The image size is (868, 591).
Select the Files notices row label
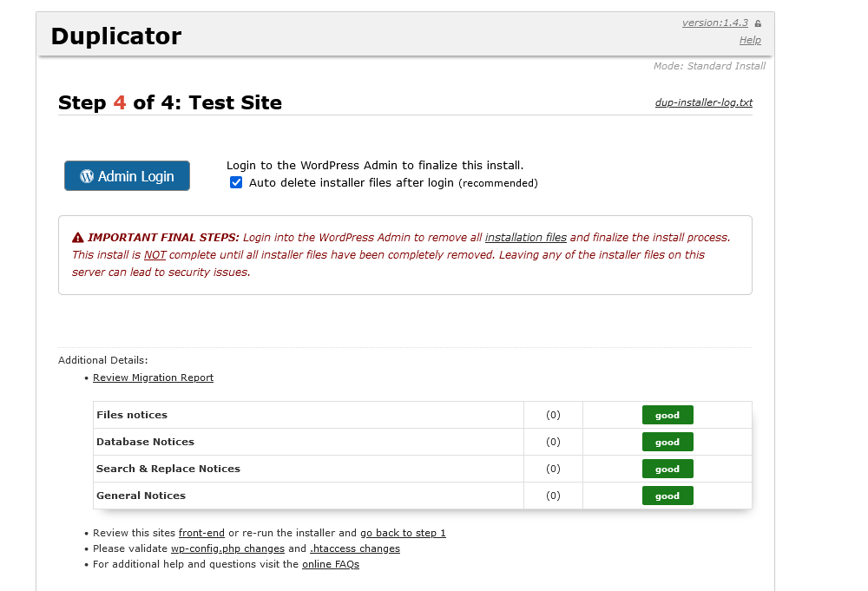pos(132,415)
